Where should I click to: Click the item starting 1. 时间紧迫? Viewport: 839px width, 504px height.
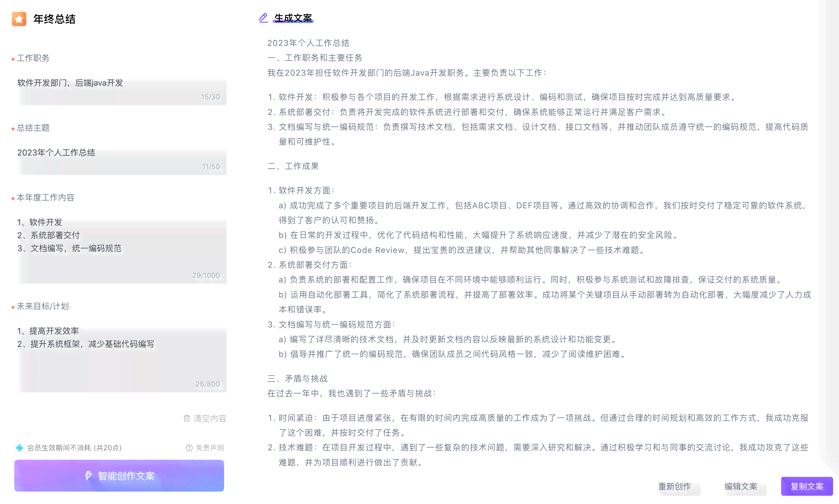tap(538, 425)
